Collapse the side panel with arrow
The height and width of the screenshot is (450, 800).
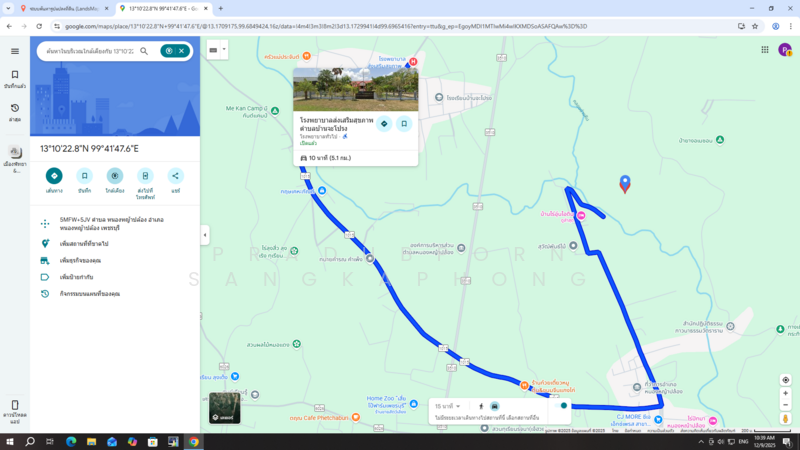(x=205, y=235)
